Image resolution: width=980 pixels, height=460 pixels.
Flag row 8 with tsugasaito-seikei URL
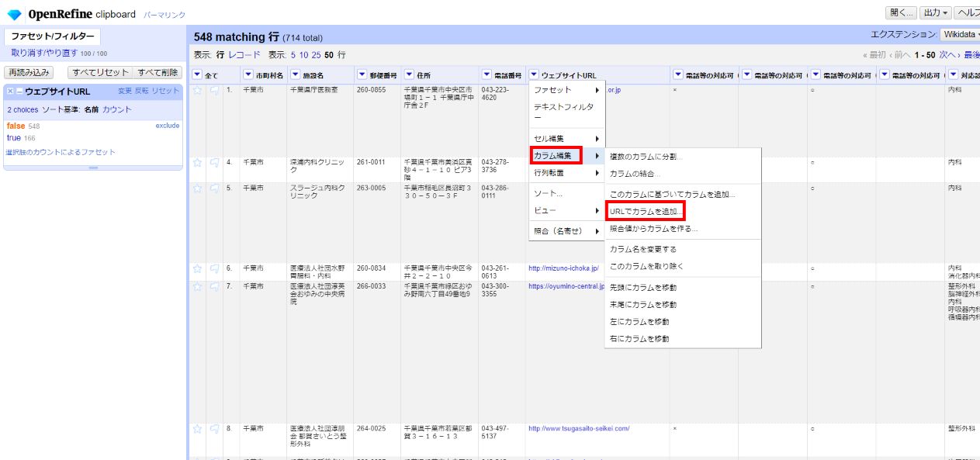[214, 428]
